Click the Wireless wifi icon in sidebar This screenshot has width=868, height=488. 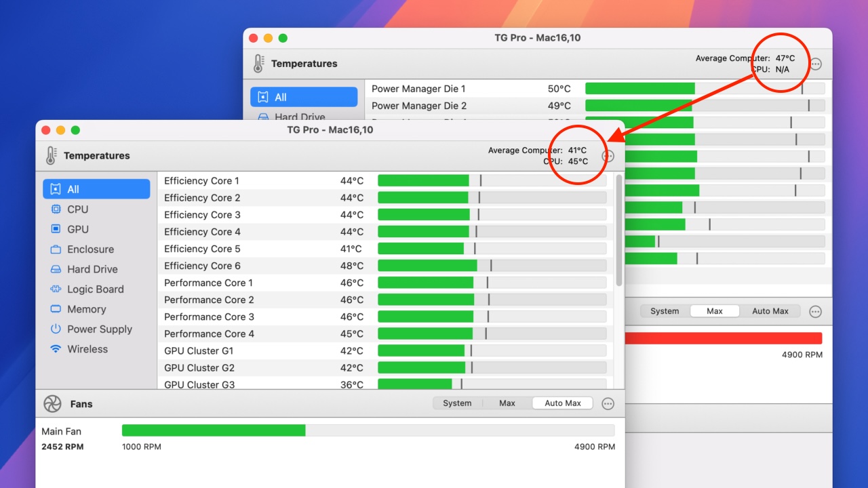pos(56,349)
